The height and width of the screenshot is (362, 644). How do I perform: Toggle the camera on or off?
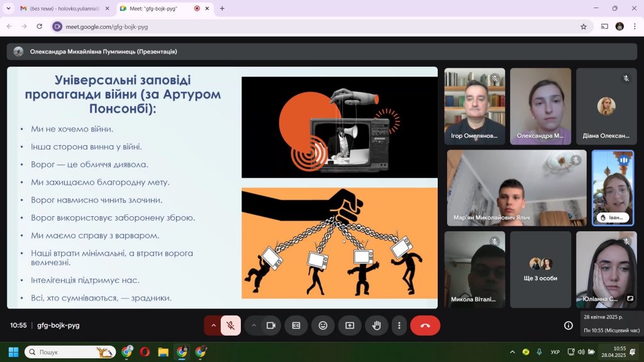point(271,326)
